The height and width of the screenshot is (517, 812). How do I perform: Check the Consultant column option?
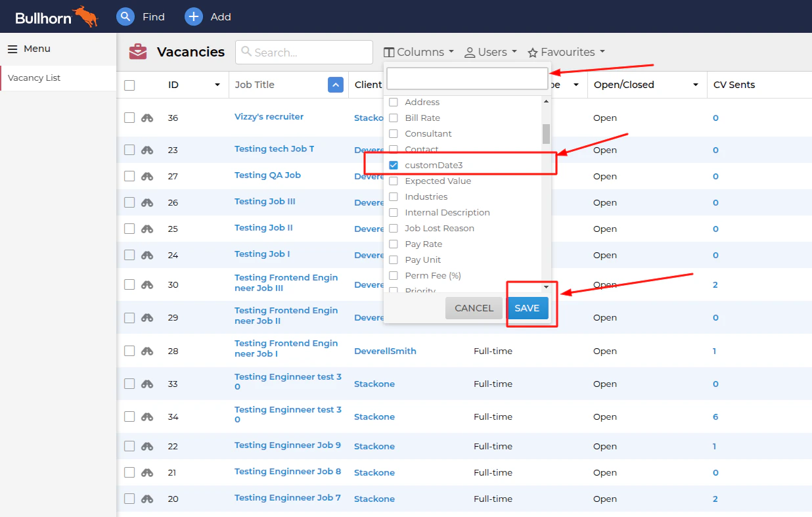click(394, 133)
